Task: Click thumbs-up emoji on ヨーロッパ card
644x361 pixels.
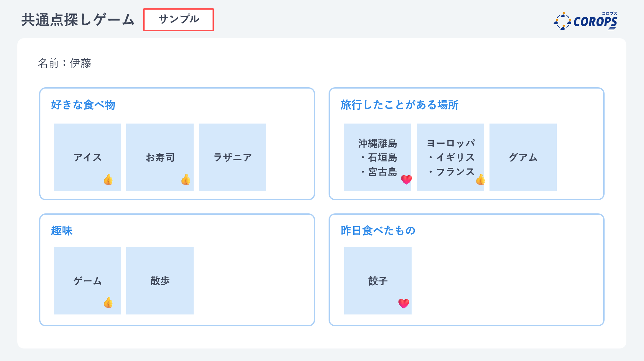Action: [x=480, y=179]
